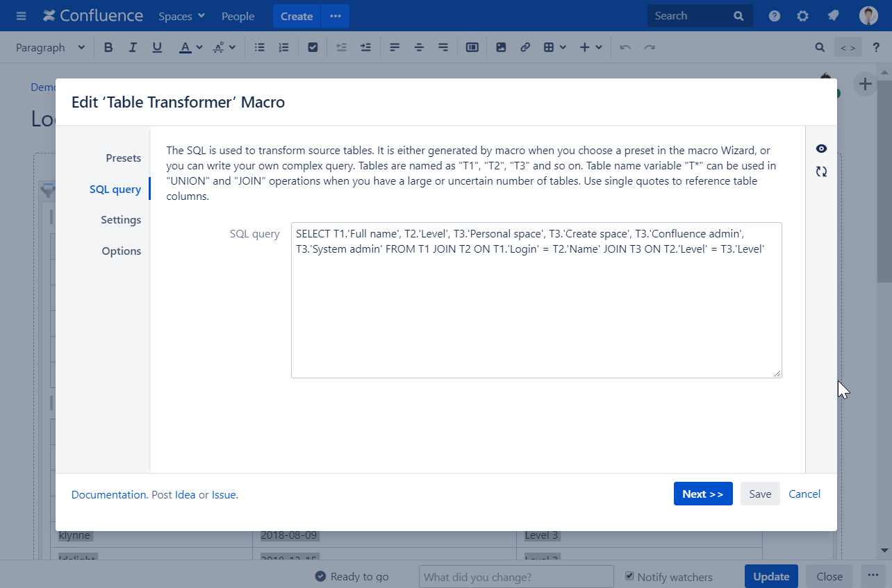Image resolution: width=892 pixels, height=588 pixels.
Task: Switch to the Presets tab
Action: [123, 158]
